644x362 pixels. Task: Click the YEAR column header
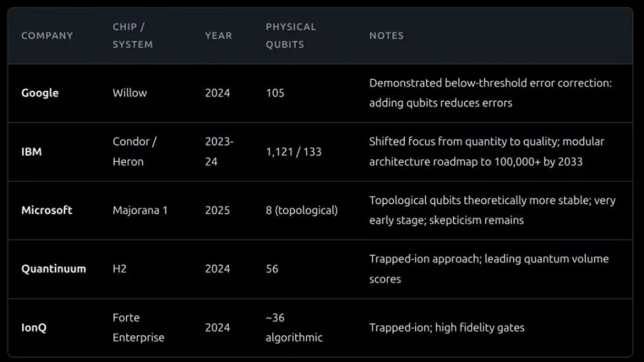pos(218,36)
